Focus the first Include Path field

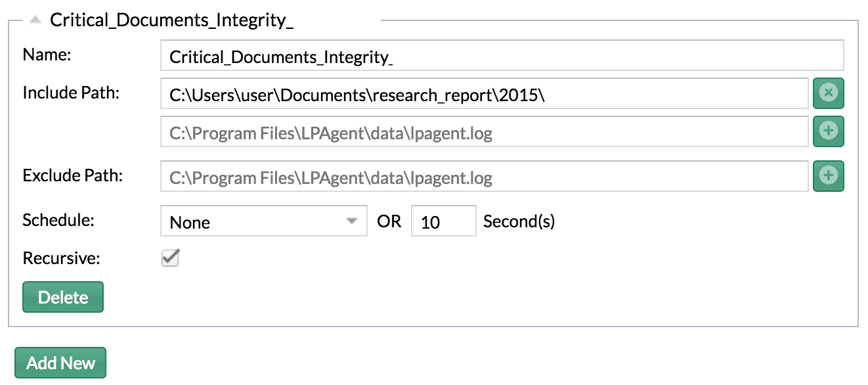coord(485,93)
